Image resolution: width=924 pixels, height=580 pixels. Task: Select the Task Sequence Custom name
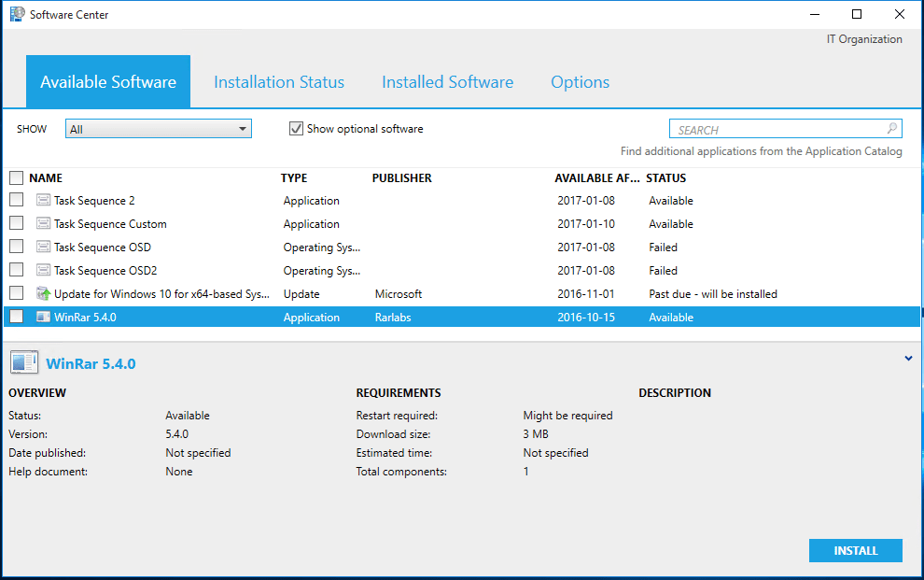(110, 224)
